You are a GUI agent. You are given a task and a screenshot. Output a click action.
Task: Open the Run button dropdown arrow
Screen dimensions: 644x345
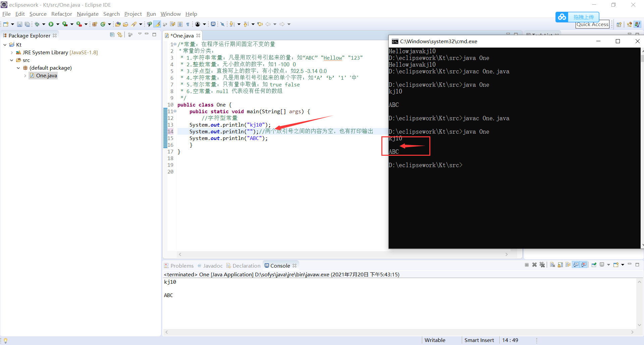(58, 24)
